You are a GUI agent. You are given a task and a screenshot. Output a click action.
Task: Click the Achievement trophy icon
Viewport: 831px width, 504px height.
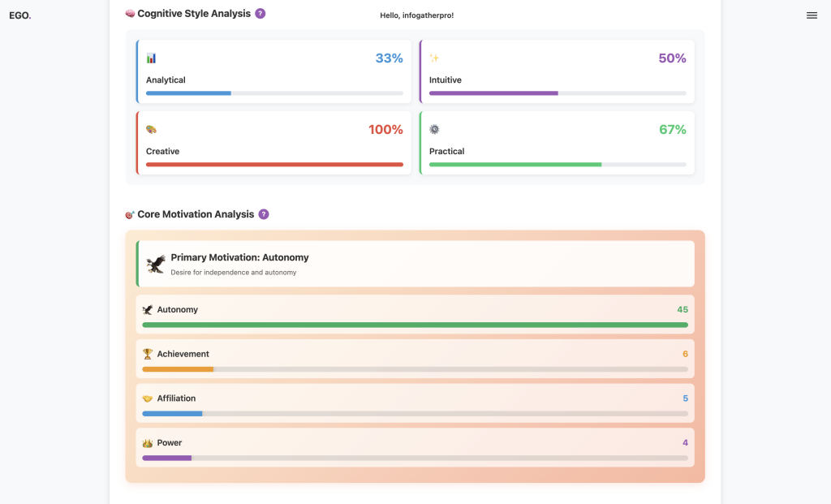click(148, 354)
